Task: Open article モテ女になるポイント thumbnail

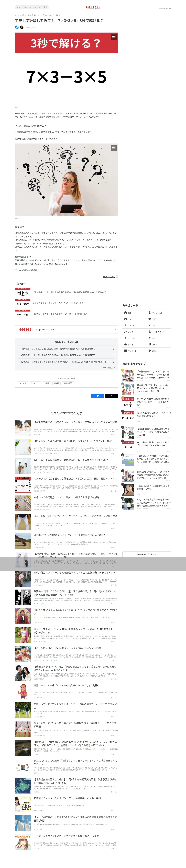Action: pyautogui.click(x=23, y=842)
